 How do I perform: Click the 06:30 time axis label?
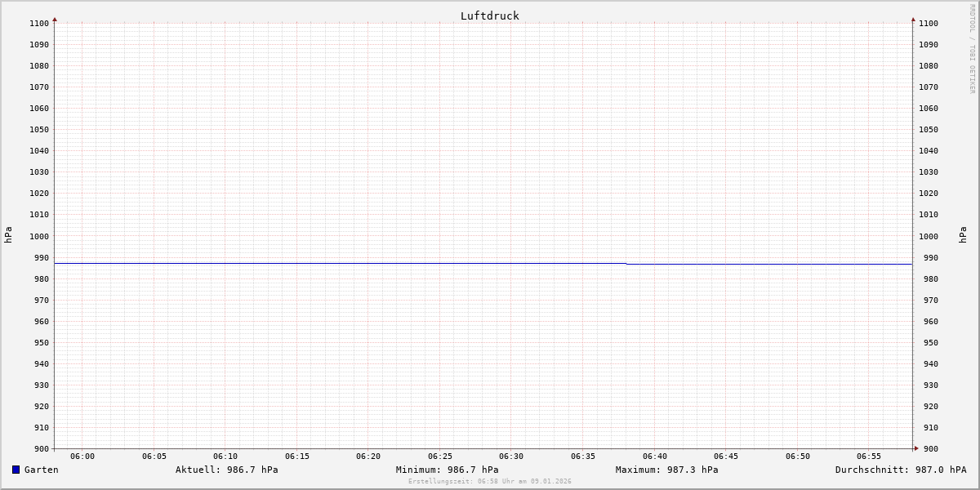point(511,457)
